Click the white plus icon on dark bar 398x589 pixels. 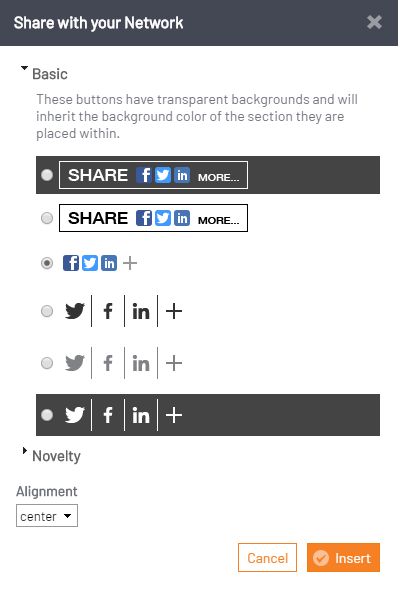pyautogui.click(x=174, y=415)
